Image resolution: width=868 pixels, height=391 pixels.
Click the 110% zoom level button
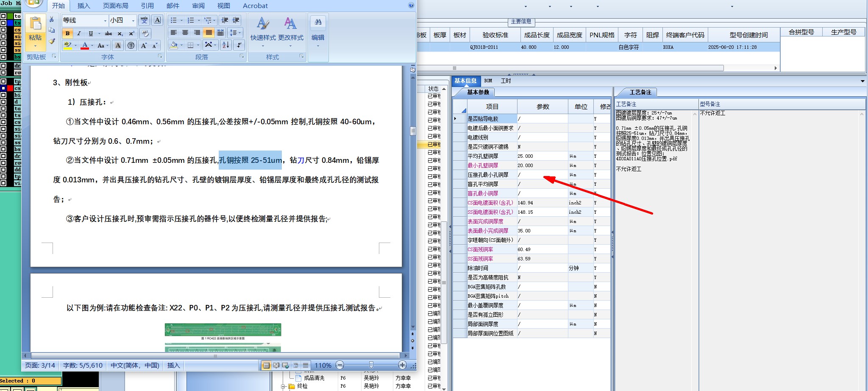pos(323,365)
